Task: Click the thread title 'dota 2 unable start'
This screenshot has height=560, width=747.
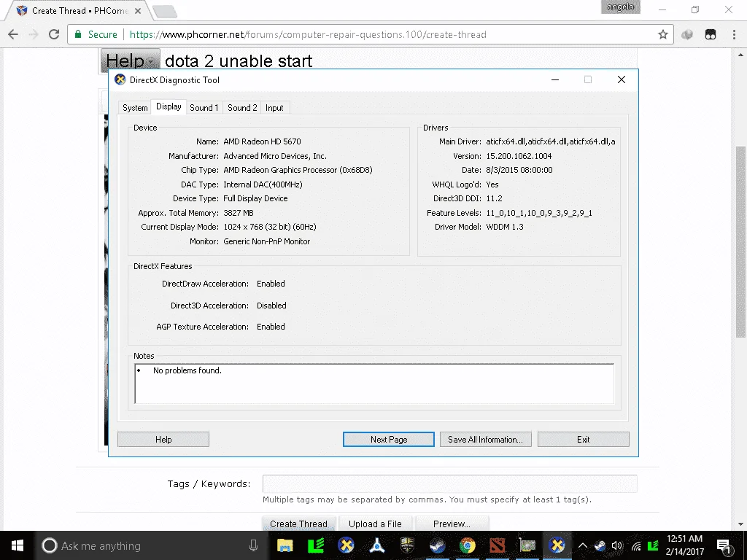Action: (x=239, y=61)
